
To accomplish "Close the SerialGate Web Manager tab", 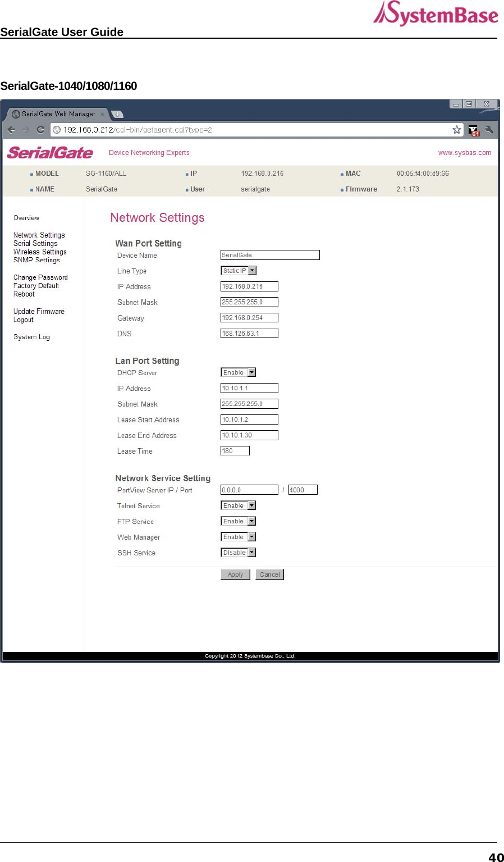I will pos(102,114).
